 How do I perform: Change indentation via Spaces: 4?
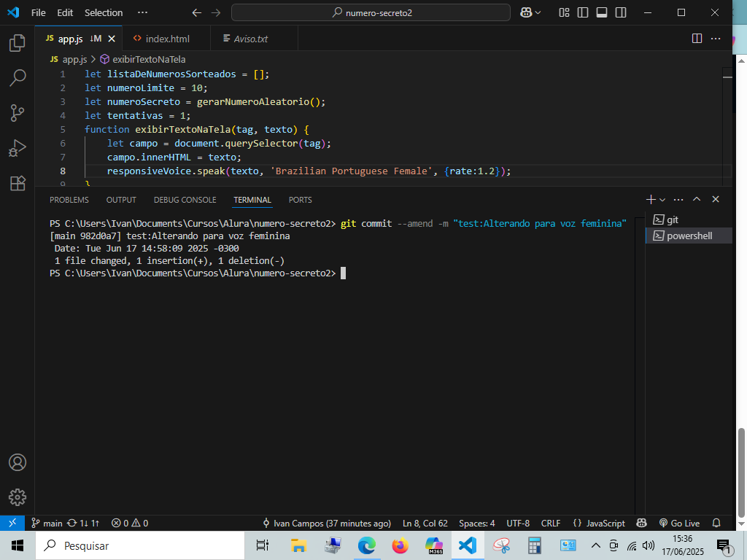477,523
